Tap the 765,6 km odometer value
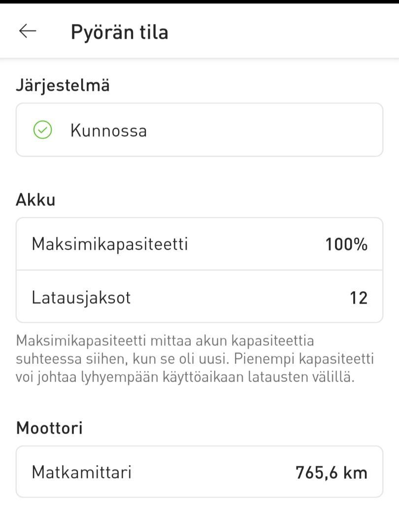 tap(332, 472)
